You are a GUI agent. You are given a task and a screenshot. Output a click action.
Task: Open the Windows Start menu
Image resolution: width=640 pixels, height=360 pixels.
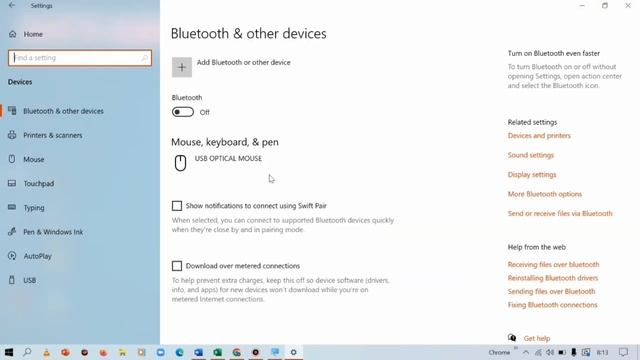(x=8, y=352)
